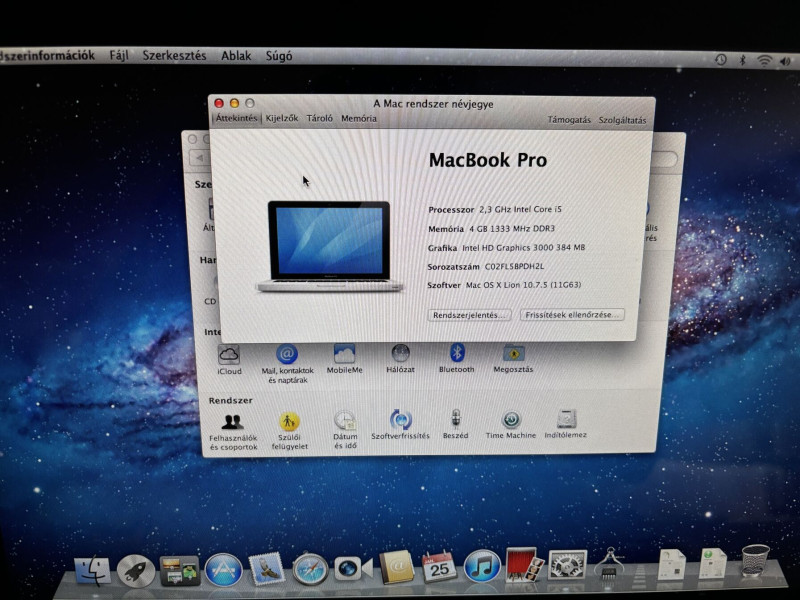Select the Áttekintés tab
This screenshot has width=800, height=600.
pos(236,118)
